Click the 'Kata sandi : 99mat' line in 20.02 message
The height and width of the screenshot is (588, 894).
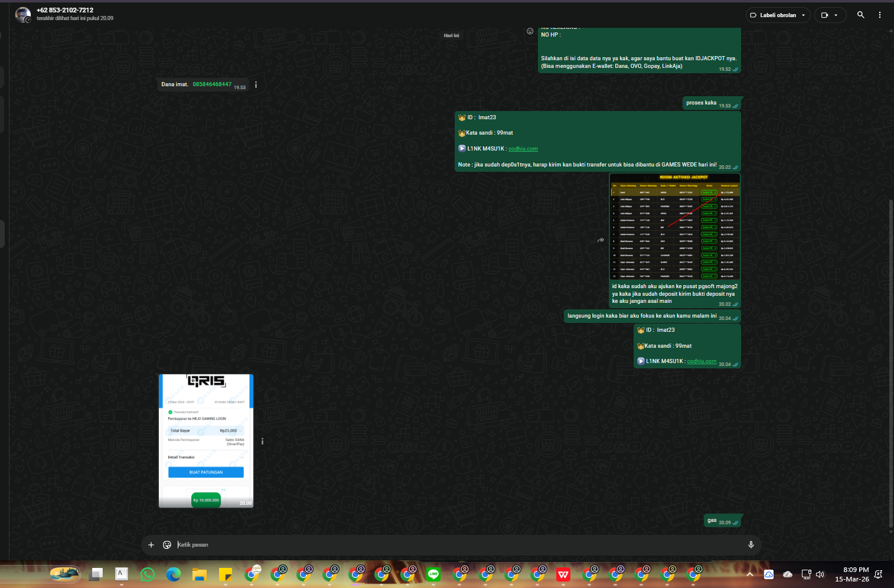pos(485,133)
